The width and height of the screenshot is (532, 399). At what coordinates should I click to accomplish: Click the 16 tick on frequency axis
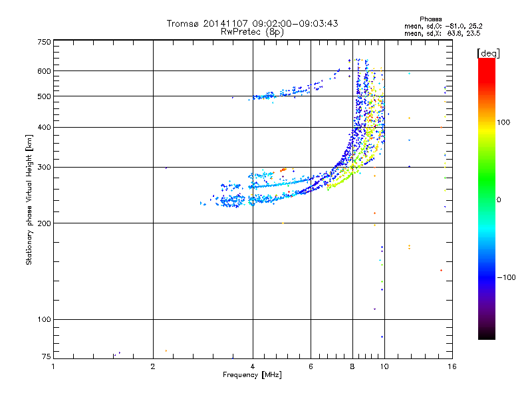click(x=450, y=367)
